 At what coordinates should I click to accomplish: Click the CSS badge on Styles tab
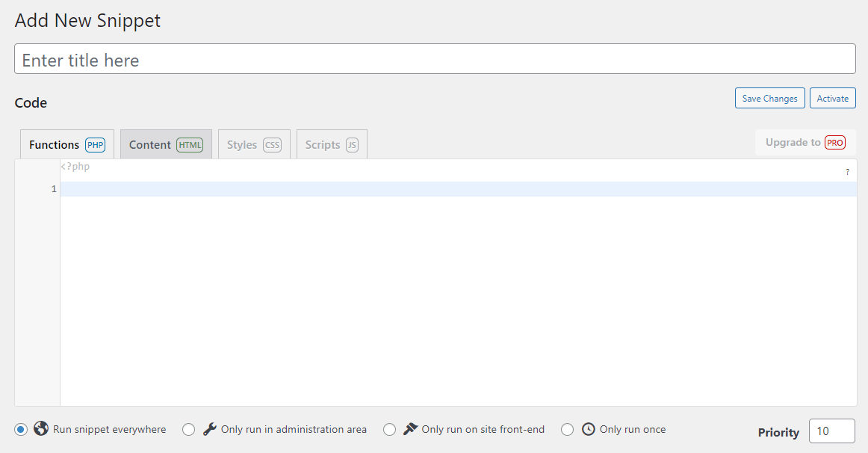(x=272, y=145)
